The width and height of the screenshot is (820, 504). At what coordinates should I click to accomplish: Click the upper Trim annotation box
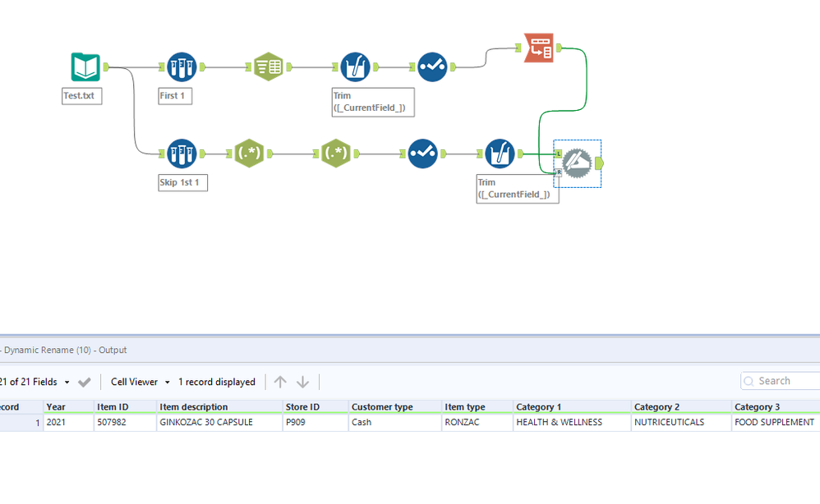(x=373, y=102)
